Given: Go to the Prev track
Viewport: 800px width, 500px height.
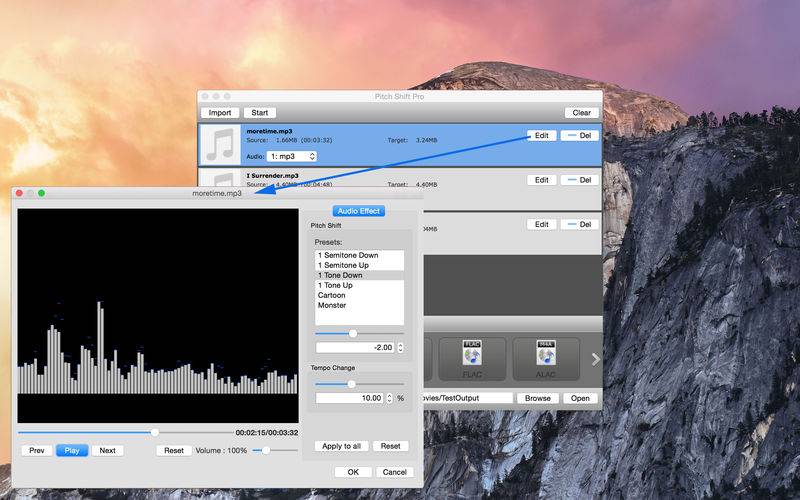Looking at the screenshot, I should (37, 450).
